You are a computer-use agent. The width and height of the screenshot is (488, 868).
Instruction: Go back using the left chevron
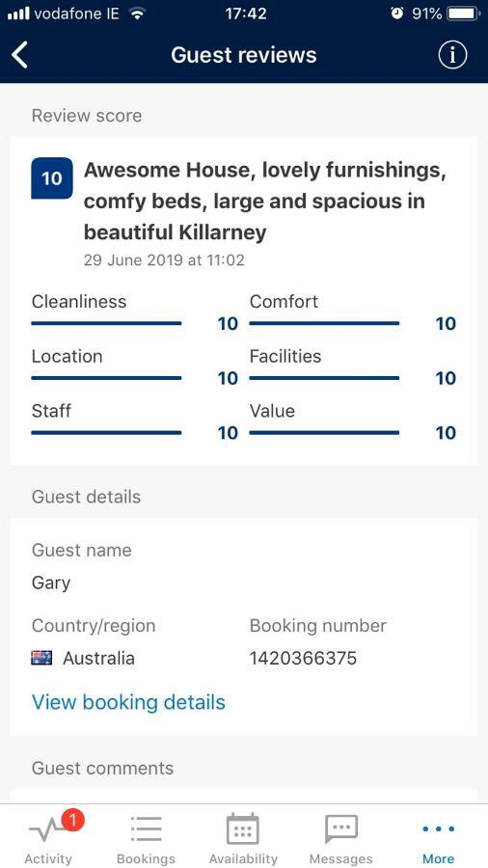(x=20, y=55)
